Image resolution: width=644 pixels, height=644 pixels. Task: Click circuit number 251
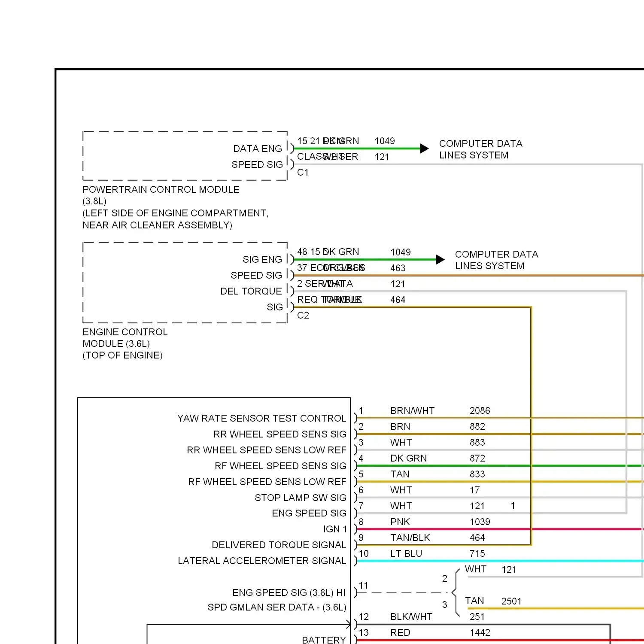click(477, 617)
